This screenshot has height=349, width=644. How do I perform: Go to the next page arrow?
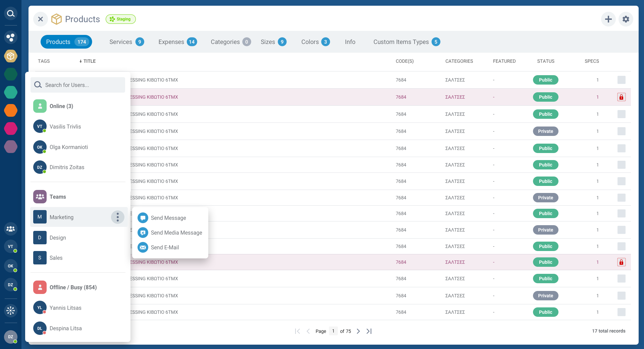click(x=358, y=331)
